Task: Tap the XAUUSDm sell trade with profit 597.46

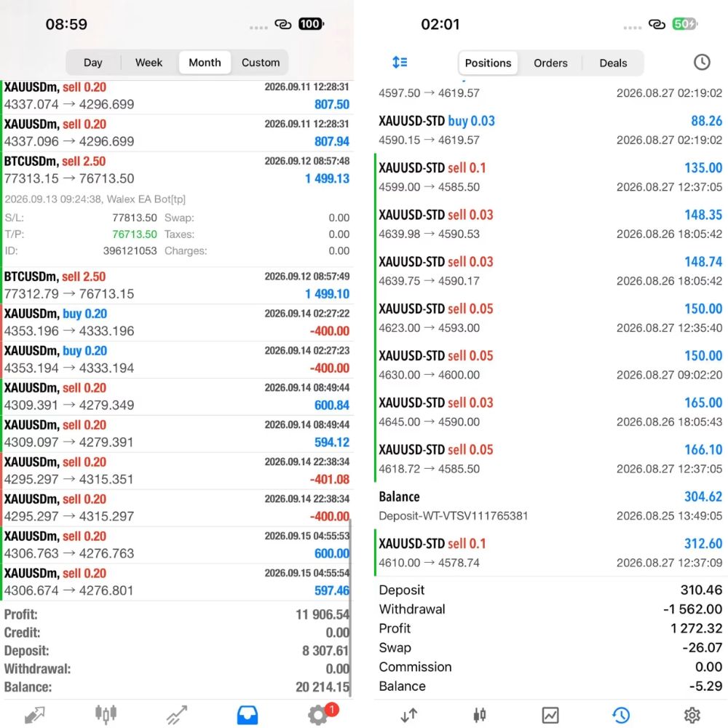Action: pos(177,582)
